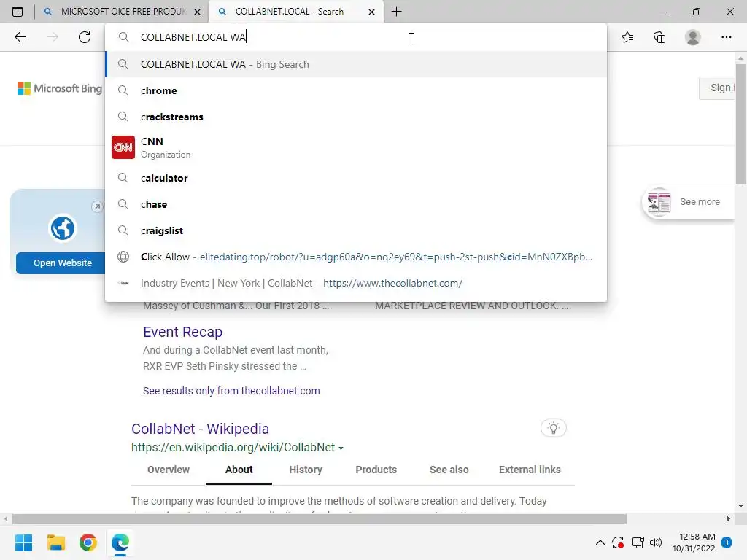This screenshot has width=747, height=560.
Task: Click the small arrow icon on the website card
Action: (97, 206)
